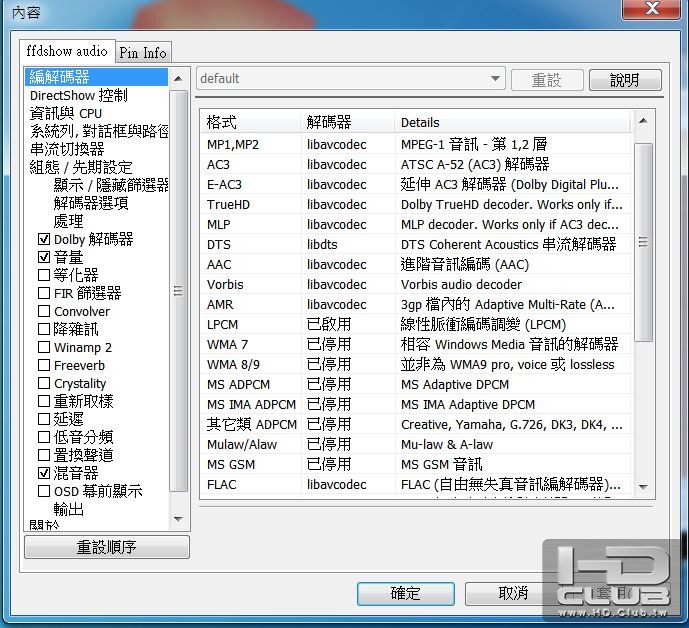Open 已啟用 cell for LPCM row

click(348, 324)
